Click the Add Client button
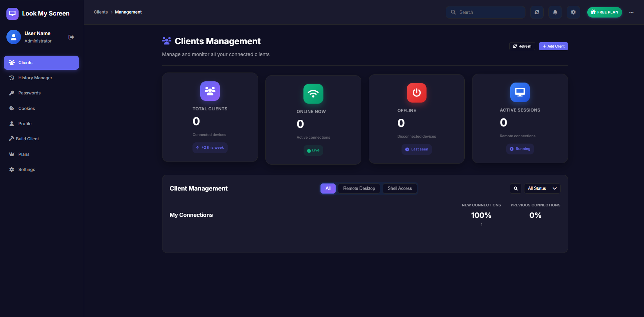Screen dimensions: 644x317 553,46
